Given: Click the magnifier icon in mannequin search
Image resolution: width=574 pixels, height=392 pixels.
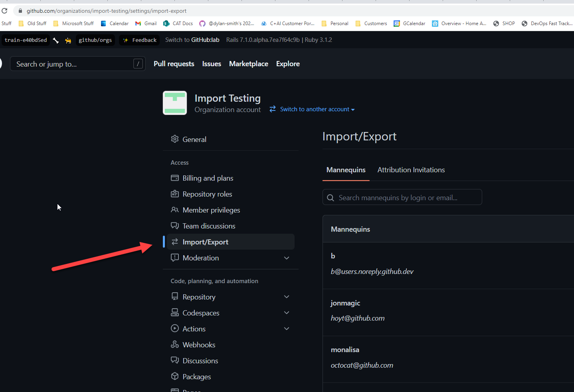Looking at the screenshot, I should (331, 197).
